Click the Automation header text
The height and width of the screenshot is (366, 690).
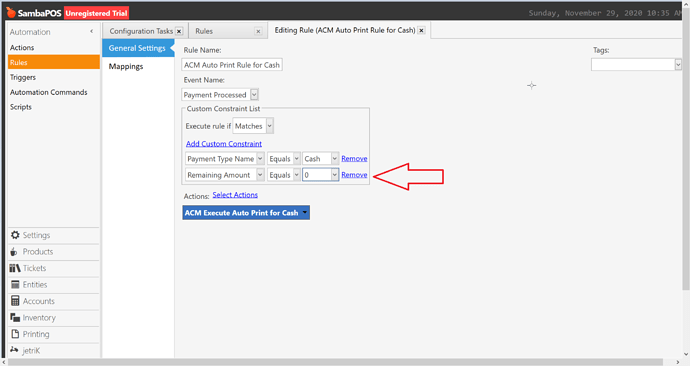coord(30,32)
